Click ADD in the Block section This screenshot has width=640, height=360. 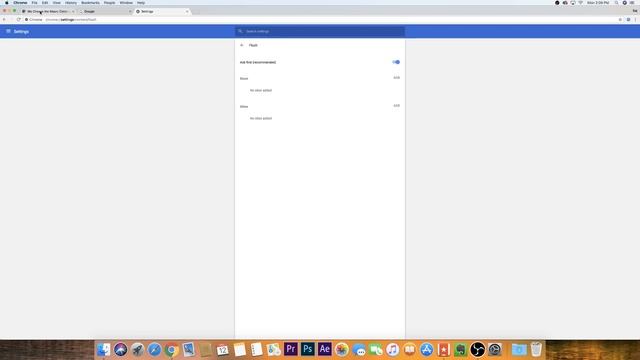click(x=396, y=78)
